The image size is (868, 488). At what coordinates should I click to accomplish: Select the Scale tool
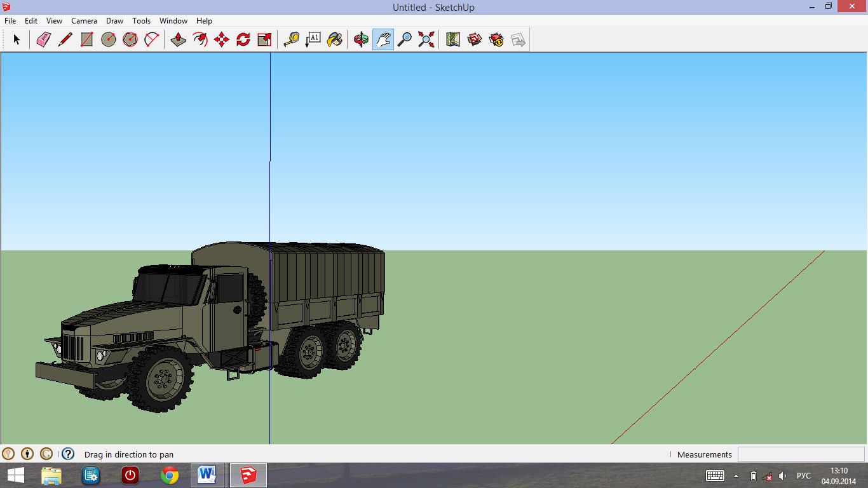265,39
